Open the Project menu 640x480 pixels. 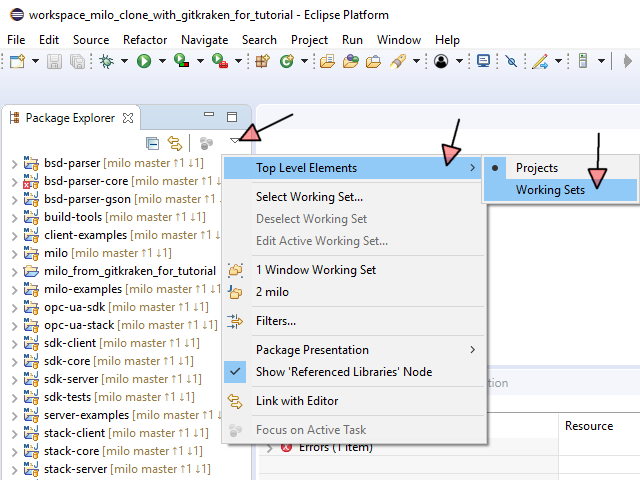point(309,40)
